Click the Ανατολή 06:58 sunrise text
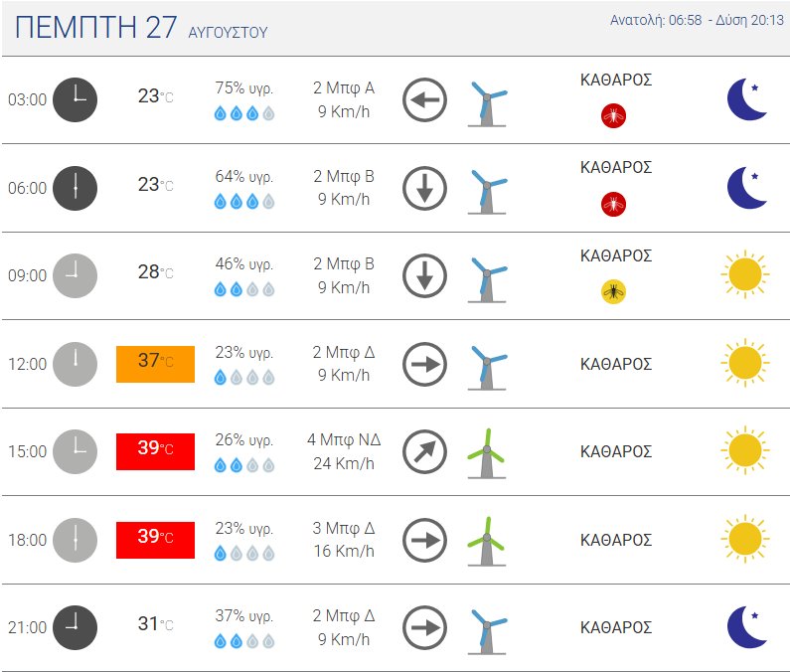The width and height of the screenshot is (790, 672). click(x=656, y=20)
